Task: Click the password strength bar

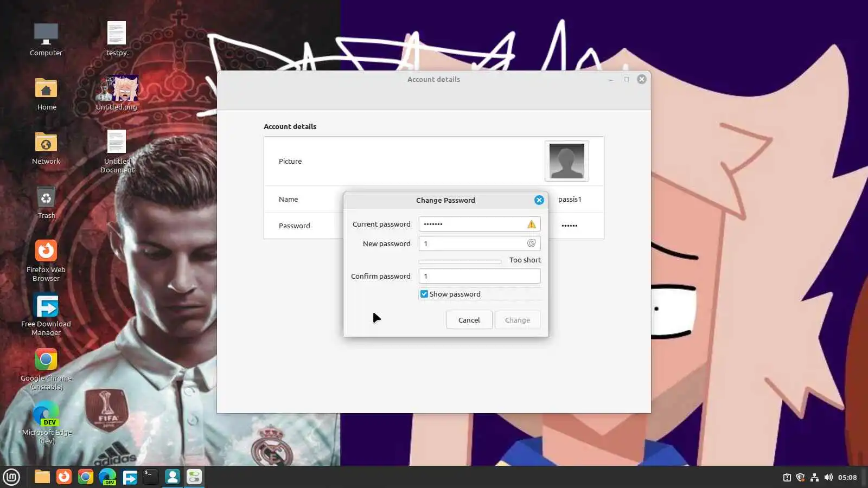Action: pyautogui.click(x=460, y=262)
